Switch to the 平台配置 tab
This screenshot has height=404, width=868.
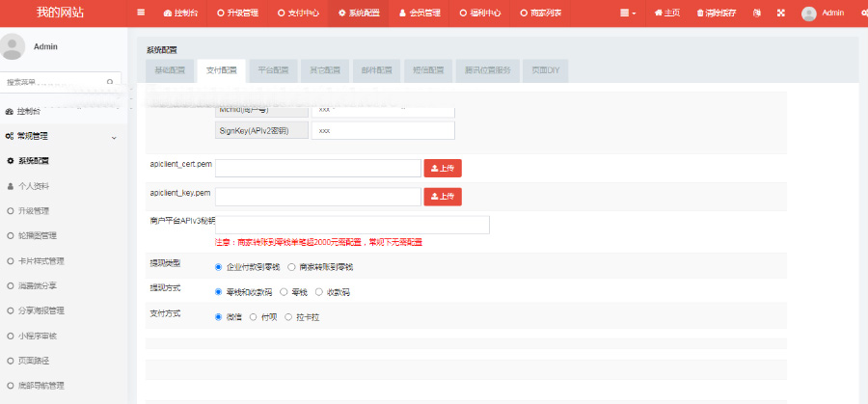(x=273, y=70)
